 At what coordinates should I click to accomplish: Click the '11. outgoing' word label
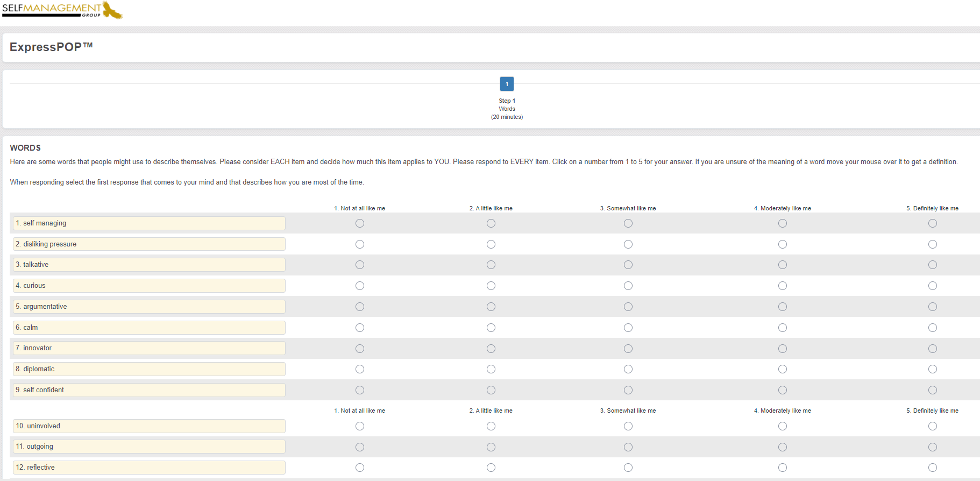point(149,447)
